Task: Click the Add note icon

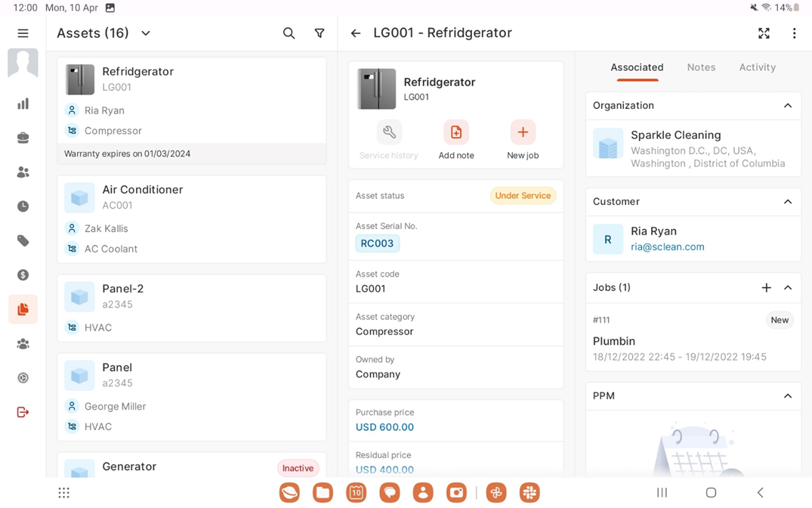Action: [x=456, y=133]
